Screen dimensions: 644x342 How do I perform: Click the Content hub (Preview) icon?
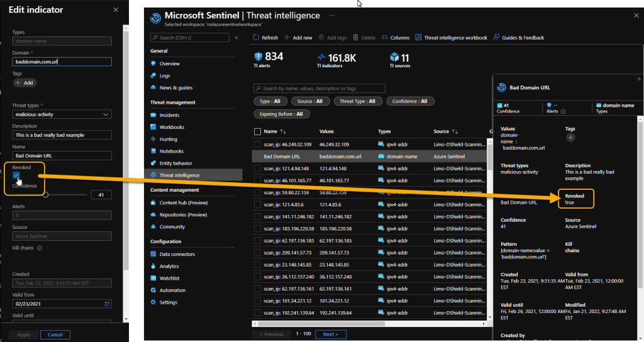(153, 203)
